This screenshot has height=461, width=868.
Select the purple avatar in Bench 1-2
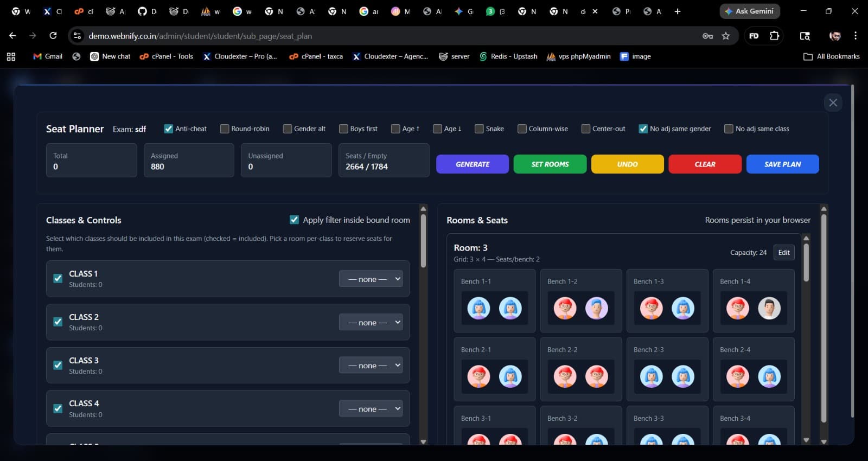(x=596, y=308)
